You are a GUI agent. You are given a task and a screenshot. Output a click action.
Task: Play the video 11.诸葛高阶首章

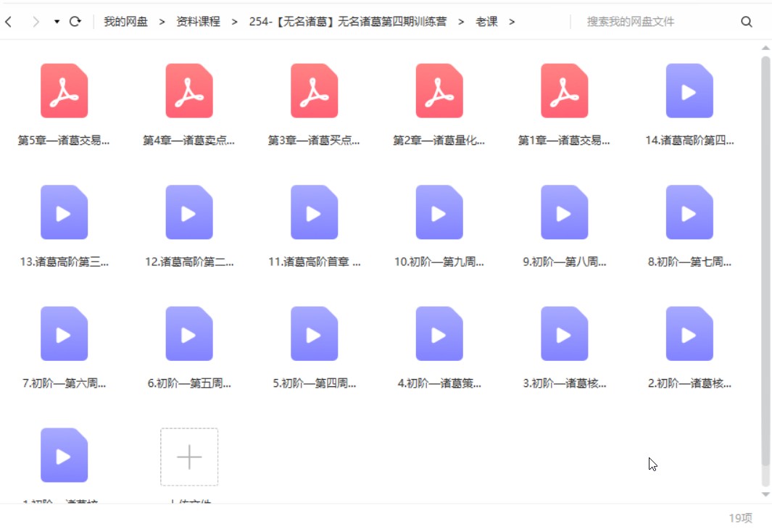pos(314,212)
